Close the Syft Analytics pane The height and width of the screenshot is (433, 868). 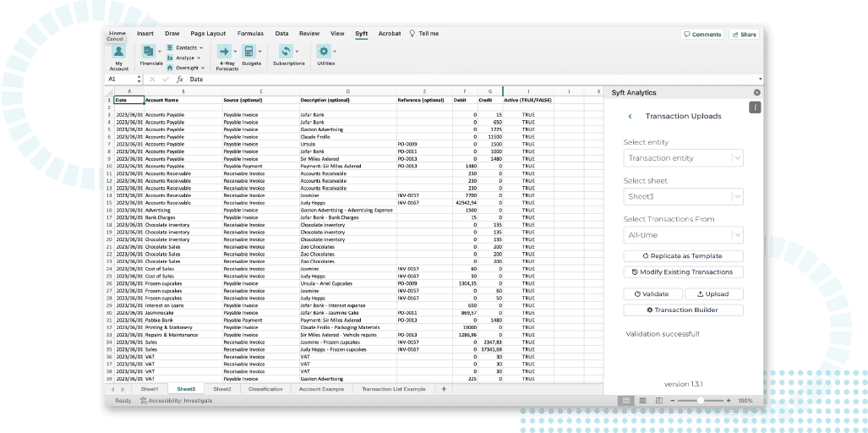(x=756, y=92)
